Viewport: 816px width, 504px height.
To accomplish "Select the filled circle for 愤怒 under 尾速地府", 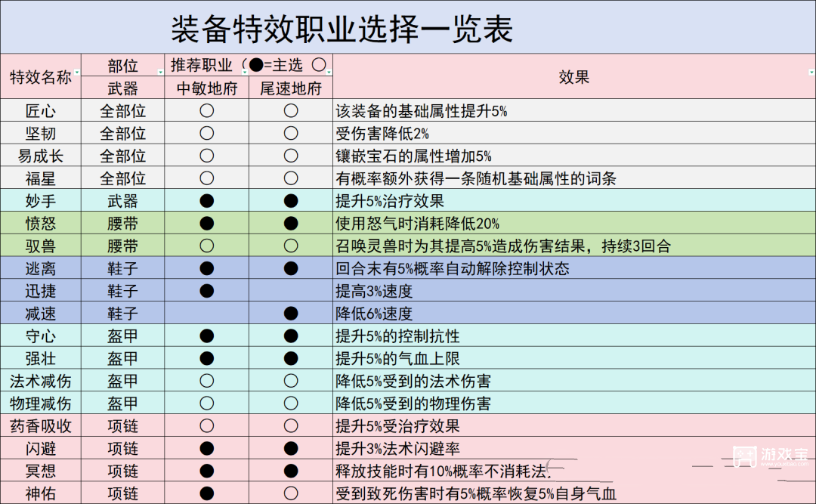I will point(291,223).
